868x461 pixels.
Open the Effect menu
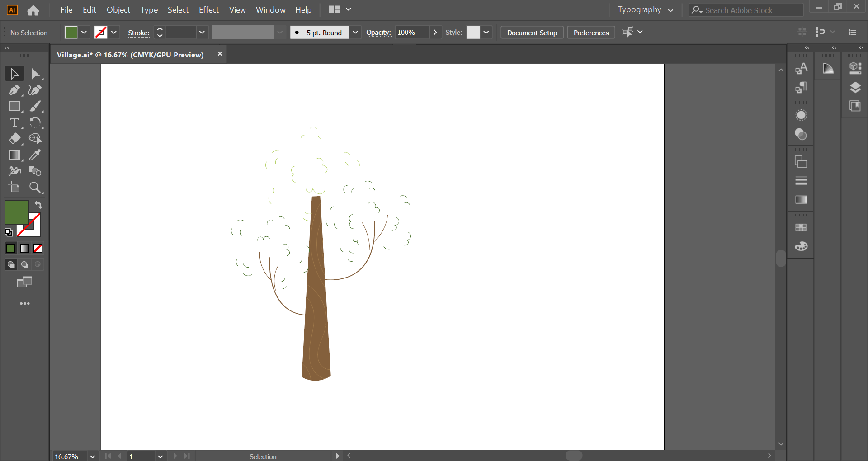coord(209,10)
